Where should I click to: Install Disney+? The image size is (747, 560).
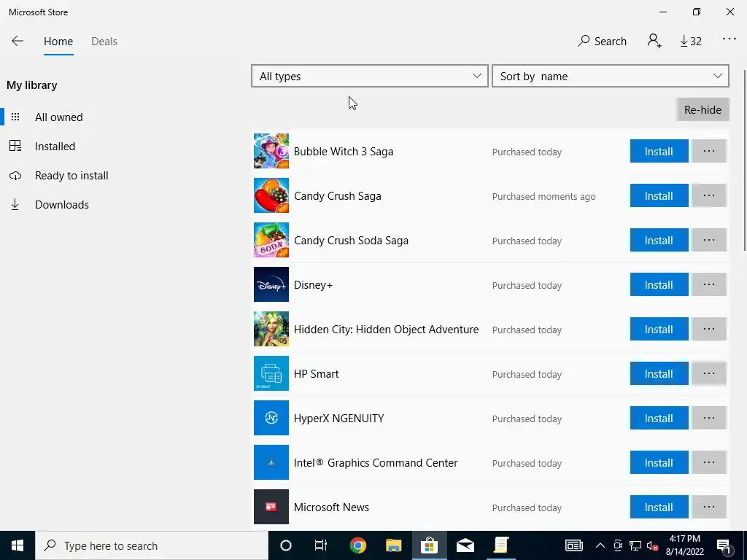659,284
